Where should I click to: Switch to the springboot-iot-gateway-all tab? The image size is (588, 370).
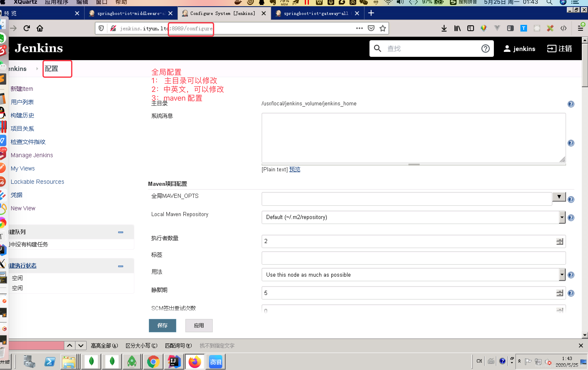click(317, 13)
